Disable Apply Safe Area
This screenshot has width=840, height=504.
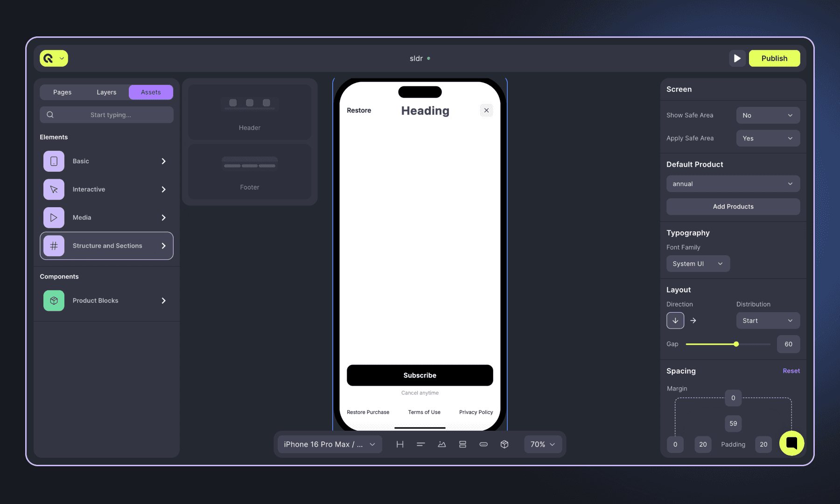click(x=768, y=138)
